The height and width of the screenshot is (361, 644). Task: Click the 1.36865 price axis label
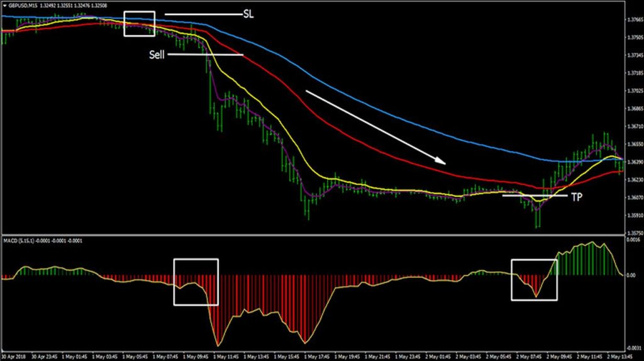tap(635, 109)
